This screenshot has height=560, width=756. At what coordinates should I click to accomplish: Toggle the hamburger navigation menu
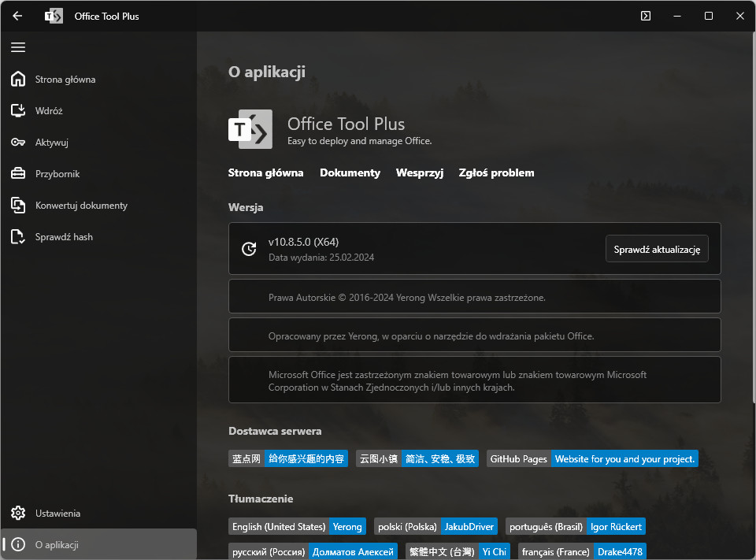[18, 47]
